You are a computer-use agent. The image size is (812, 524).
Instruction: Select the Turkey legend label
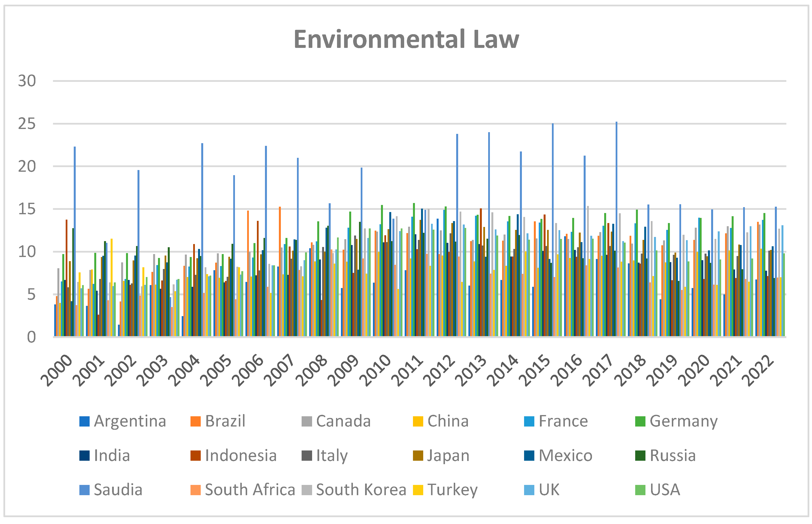click(x=453, y=491)
